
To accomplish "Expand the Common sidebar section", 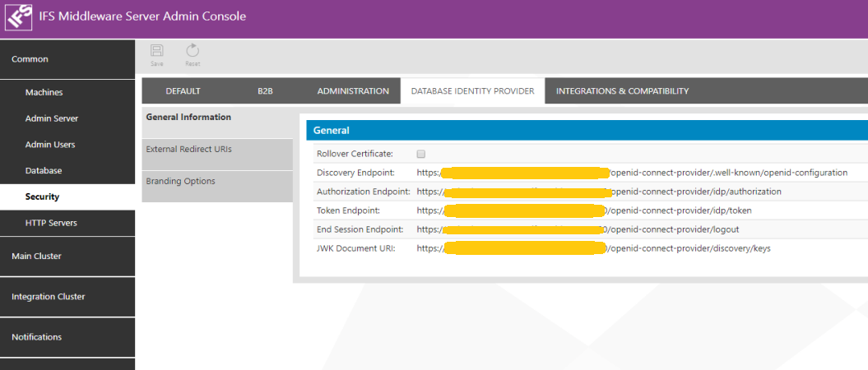I will (x=67, y=59).
